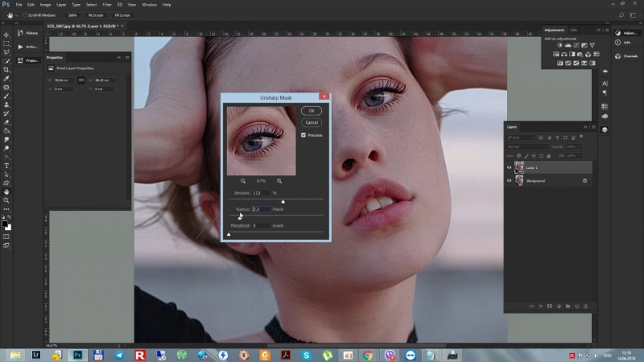Click OK in Unsharp Mask dialog
644x362 pixels.
[x=311, y=110]
